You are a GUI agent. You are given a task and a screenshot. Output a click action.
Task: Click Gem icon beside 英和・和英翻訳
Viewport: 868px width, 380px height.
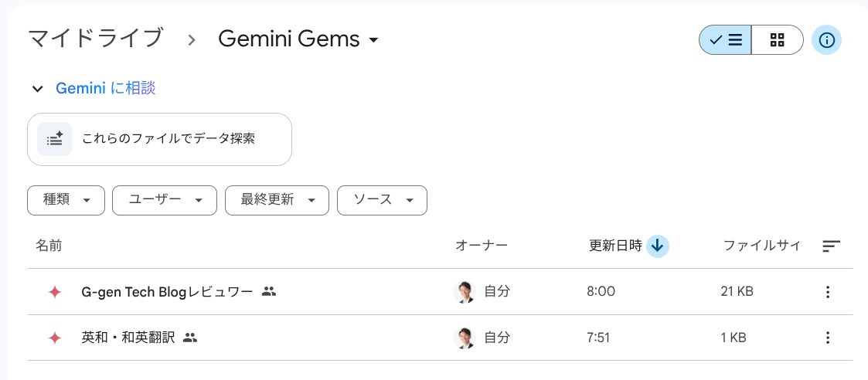point(55,338)
